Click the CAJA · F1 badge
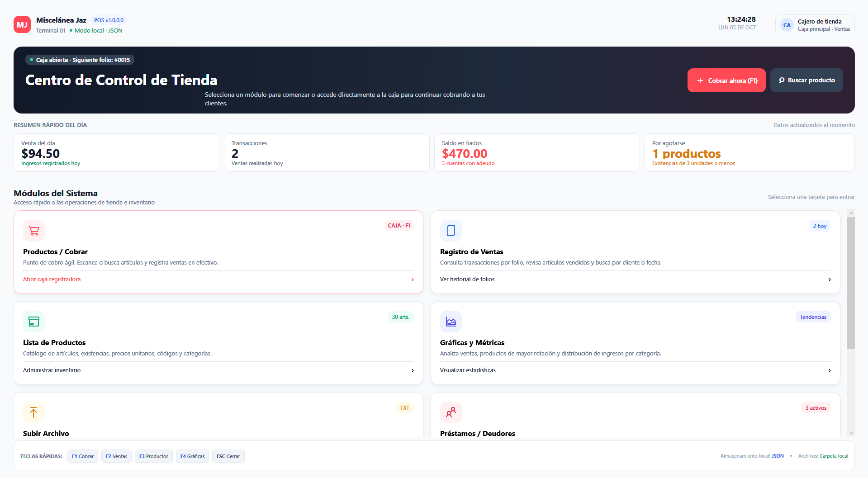868x478 pixels. (399, 226)
